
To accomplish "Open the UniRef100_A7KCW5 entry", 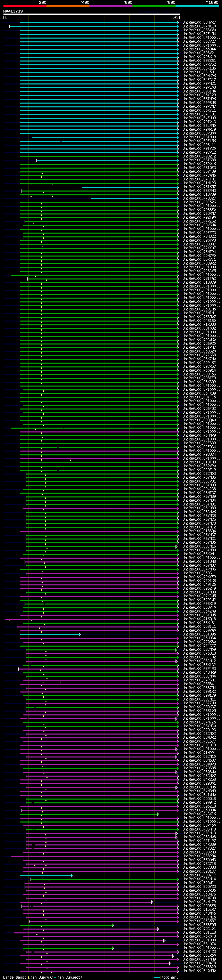I will (199, 596).
